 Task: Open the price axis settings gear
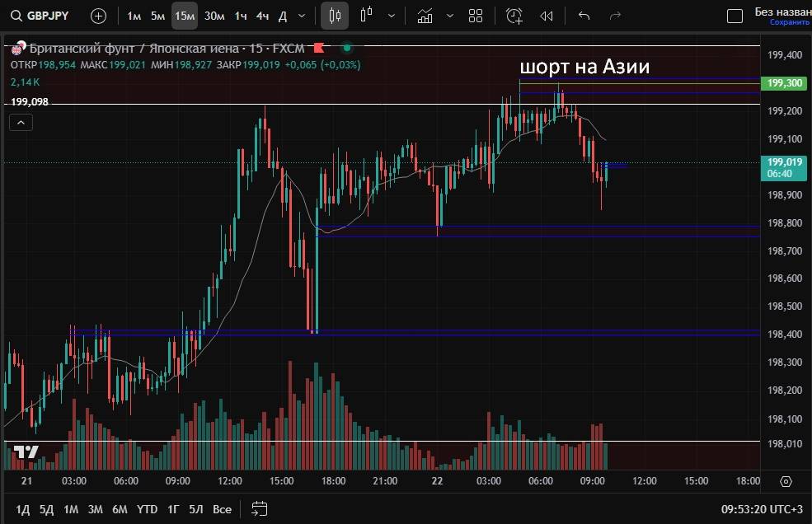[x=786, y=481]
